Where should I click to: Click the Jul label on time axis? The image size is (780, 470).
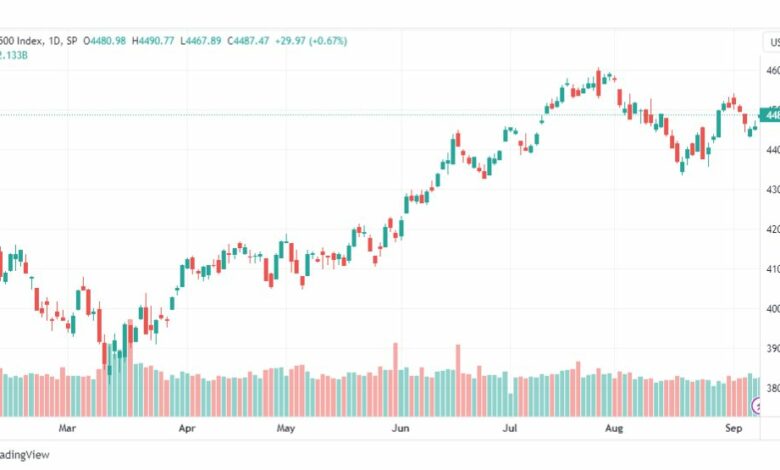[x=509, y=428]
